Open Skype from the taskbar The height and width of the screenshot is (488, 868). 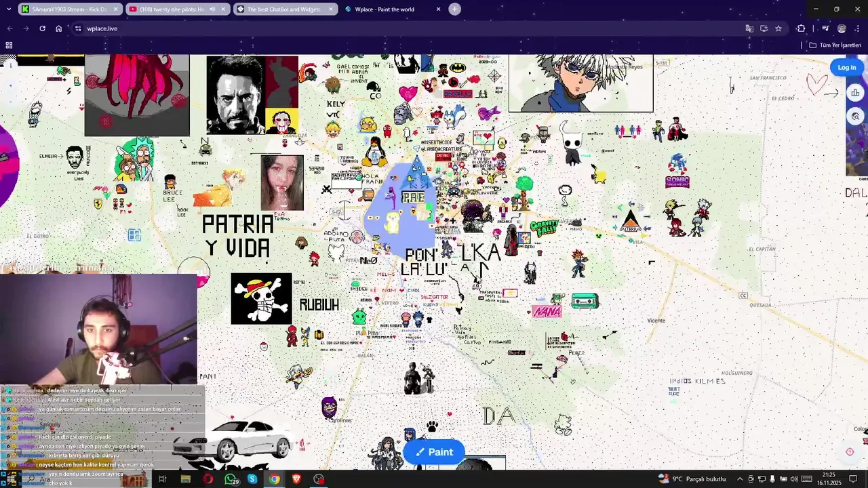252,479
